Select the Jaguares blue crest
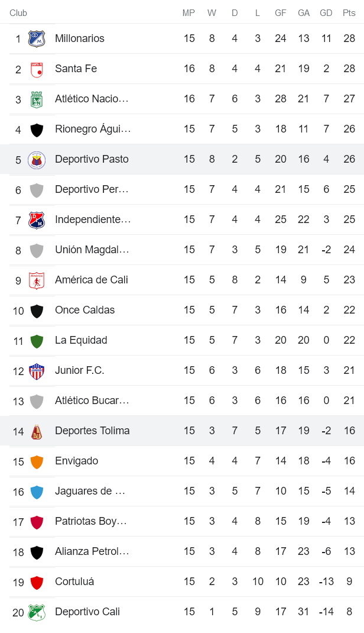 (x=37, y=491)
